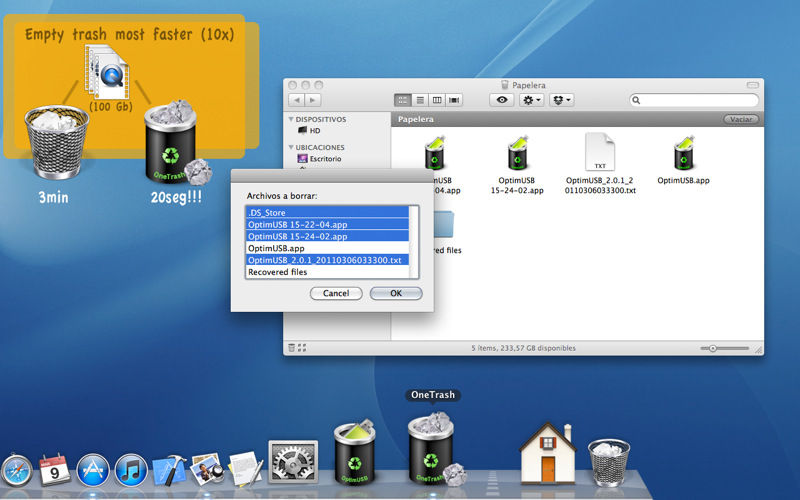Screen dimensions: 800x500
Task: Open the Dropbox toolbar menu
Action: point(562,100)
